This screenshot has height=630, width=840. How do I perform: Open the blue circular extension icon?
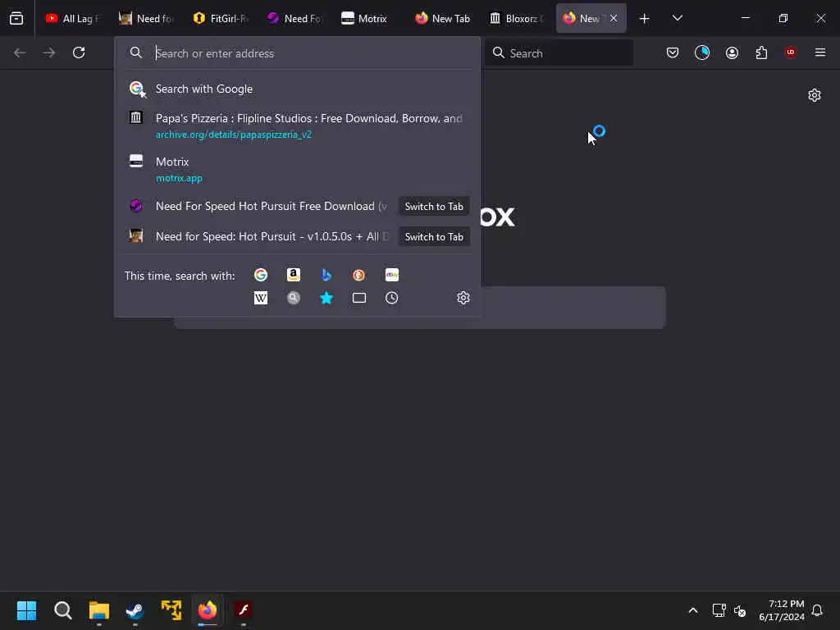702,52
